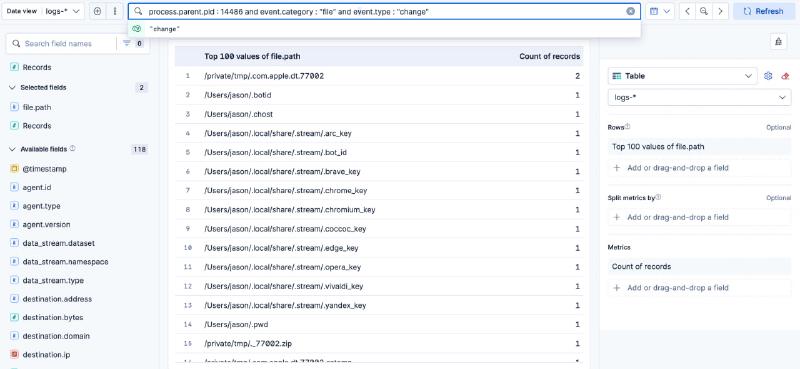Image resolution: width=800 pixels, height=369 pixels.
Task: Collapse the Available fields section
Action: coord(13,150)
